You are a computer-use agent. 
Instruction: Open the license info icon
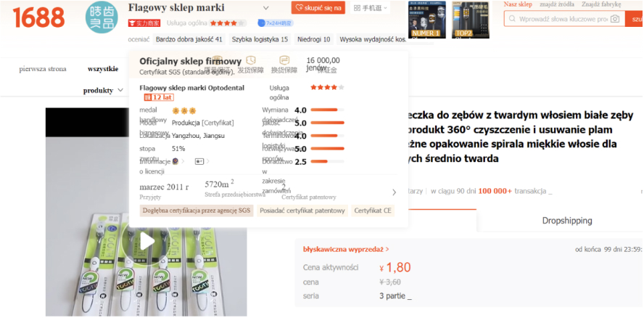tap(176, 161)
